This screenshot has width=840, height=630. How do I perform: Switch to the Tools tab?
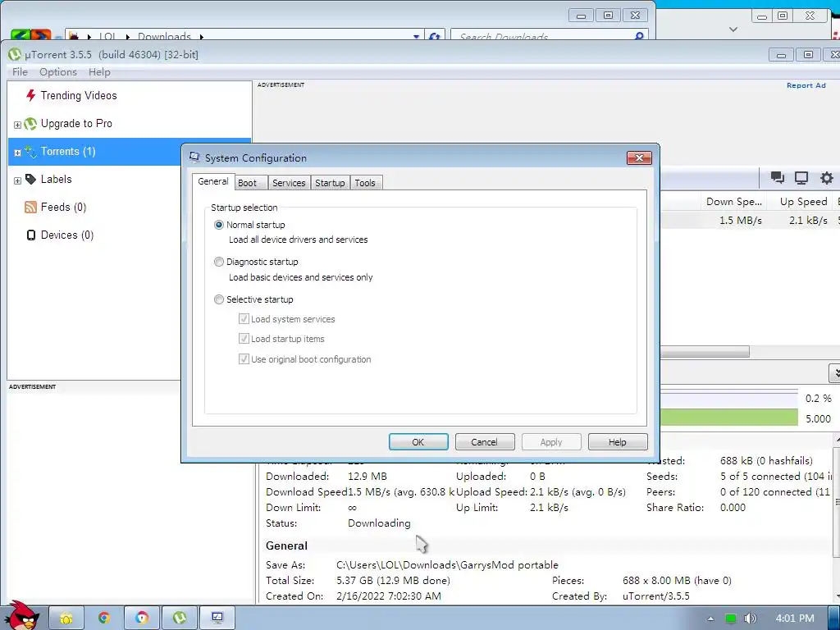click(x=365, y=183)
